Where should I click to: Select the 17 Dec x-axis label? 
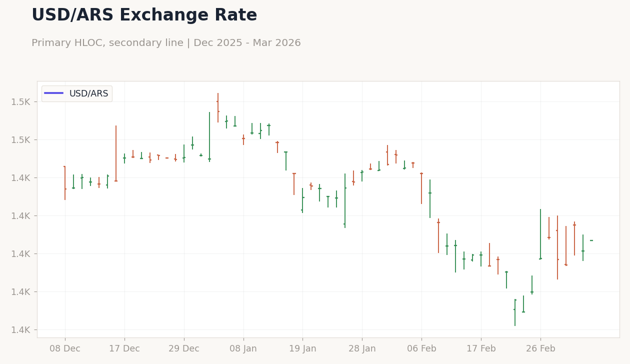(x=124, y=349)
